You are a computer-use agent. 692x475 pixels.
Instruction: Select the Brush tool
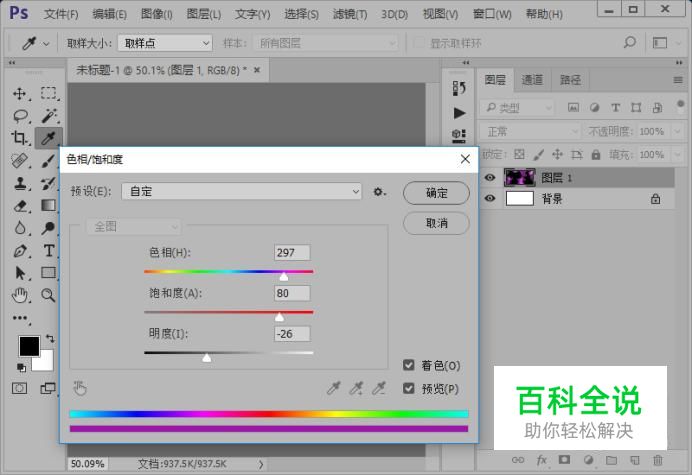49,161
